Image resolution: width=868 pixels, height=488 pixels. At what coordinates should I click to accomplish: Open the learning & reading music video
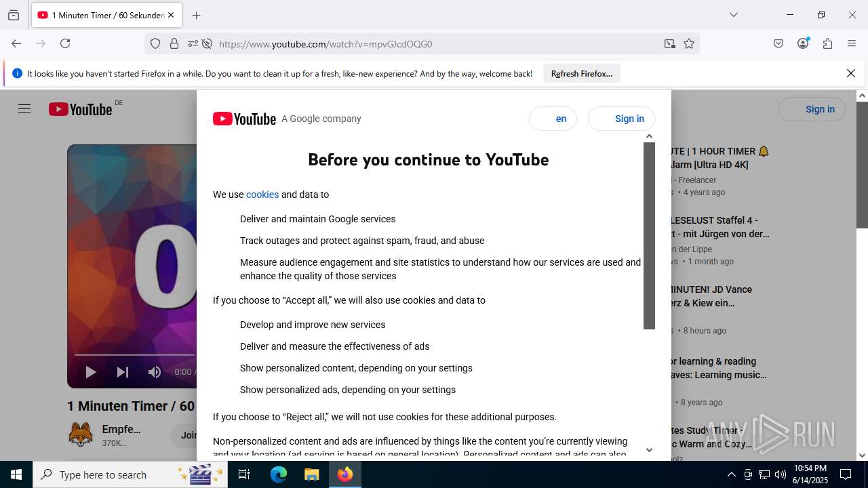click(x=718, y=368)
